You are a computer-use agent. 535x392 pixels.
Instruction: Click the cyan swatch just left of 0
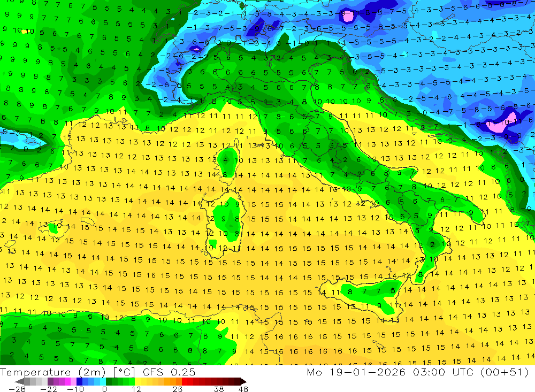(103, 382)
